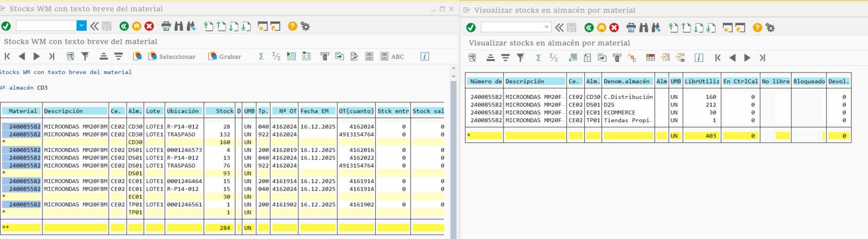Open the Help icon in Visualizar stocks window

(x=757, y=28)
